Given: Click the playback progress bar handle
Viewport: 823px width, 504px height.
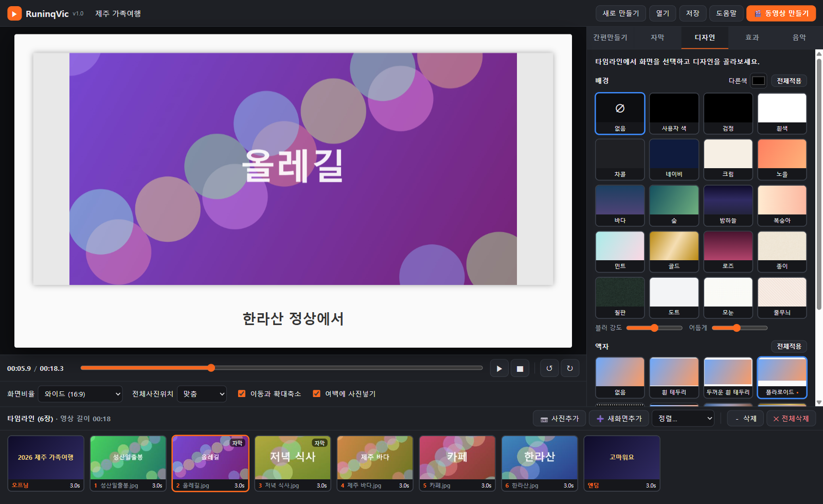Looking at the screenshot, I should point(211,368).
